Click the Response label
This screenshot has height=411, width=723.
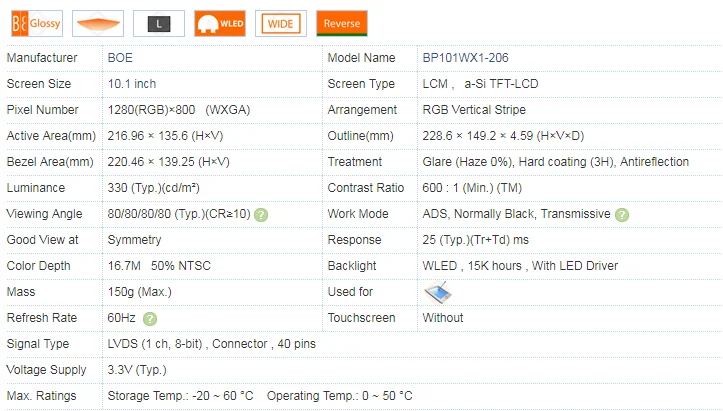354,240
